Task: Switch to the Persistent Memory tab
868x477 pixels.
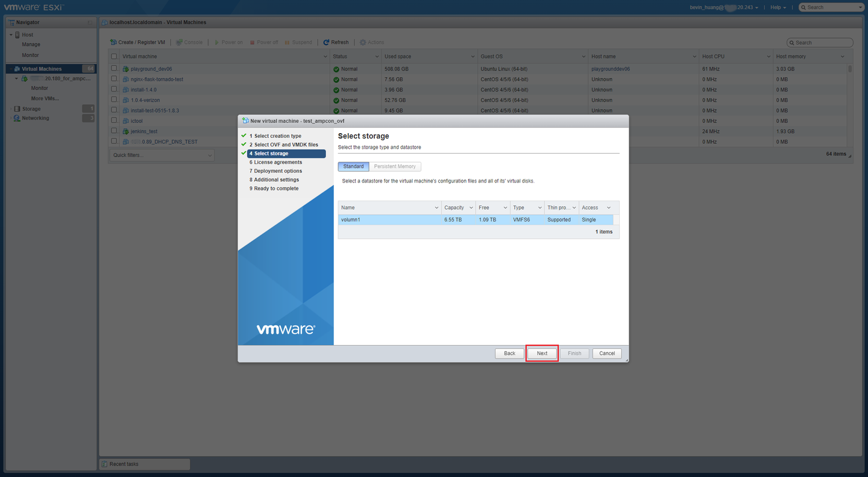Action: click(x=395, y=166)
